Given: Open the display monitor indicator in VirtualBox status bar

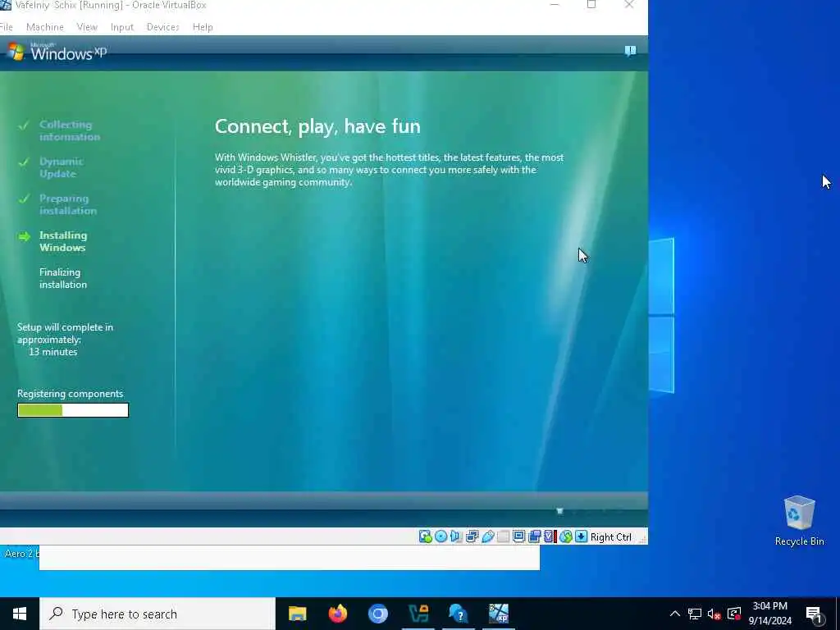Looking at the screenshot, I should coord(518,536).
